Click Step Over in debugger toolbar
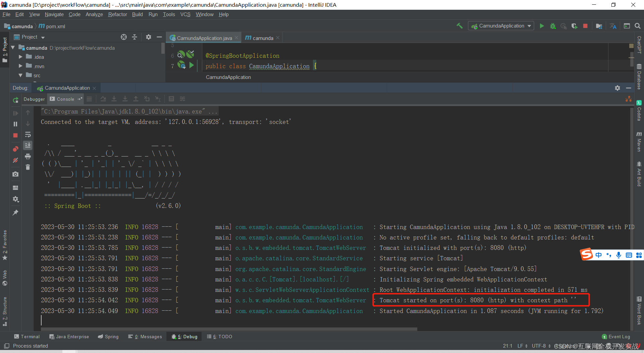This screenshot has width=644, height=353. click(103, 99)
